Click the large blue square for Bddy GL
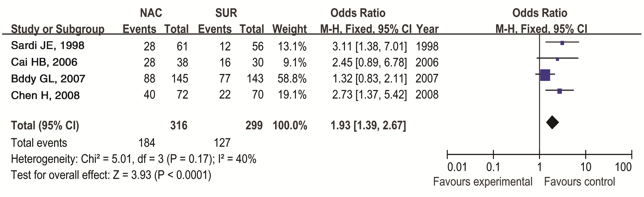This screenshot has height=197, width=644. (x=545, y=75)
